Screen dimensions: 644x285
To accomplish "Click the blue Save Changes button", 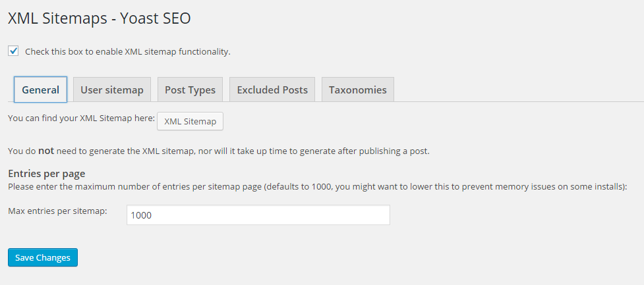I will click(43, 257).
